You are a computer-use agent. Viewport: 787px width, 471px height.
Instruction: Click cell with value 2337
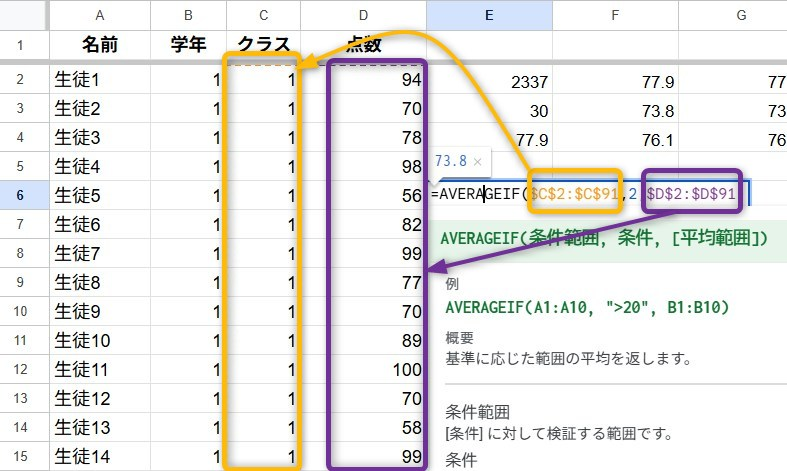(488, 79)
